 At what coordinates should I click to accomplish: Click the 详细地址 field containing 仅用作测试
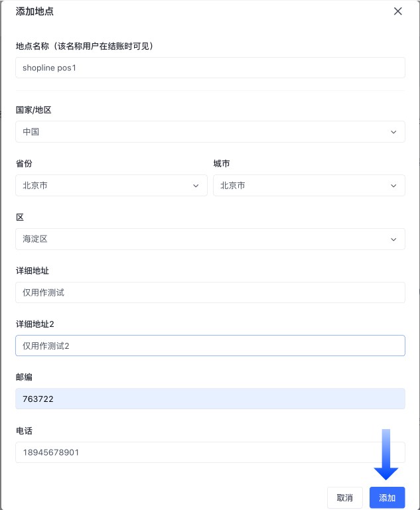[x=210, y=292]
